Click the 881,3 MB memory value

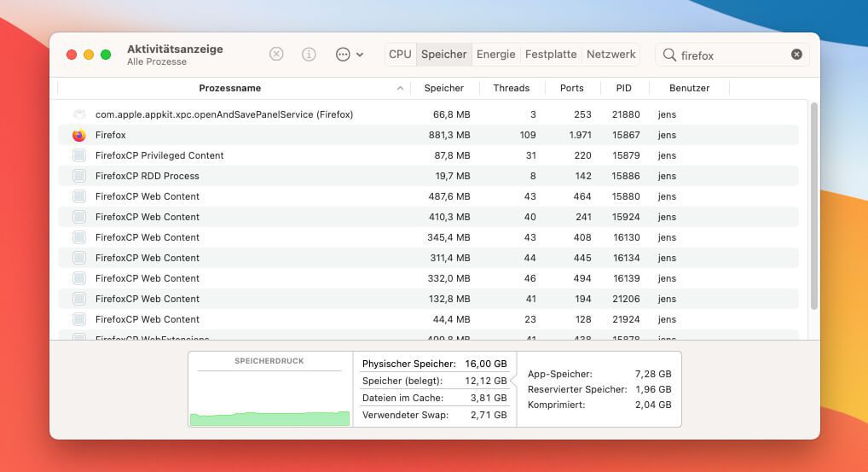(449, 135)
